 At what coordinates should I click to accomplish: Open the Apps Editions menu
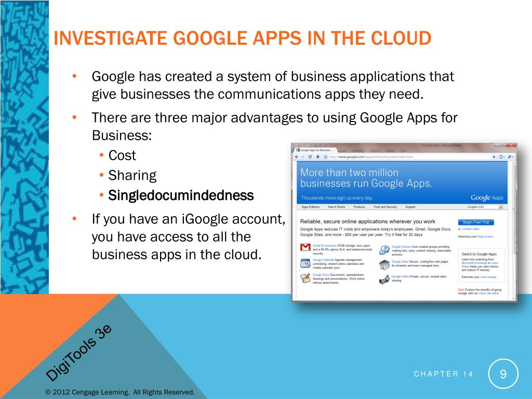[x=311, y=207]
